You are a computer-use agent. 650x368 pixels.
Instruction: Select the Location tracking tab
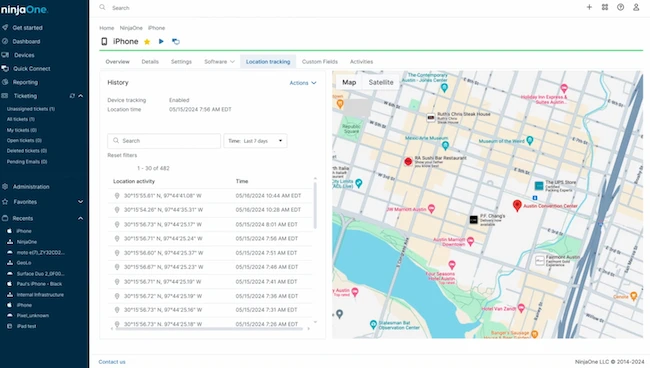pyautogui.click(x=268, y=62)
